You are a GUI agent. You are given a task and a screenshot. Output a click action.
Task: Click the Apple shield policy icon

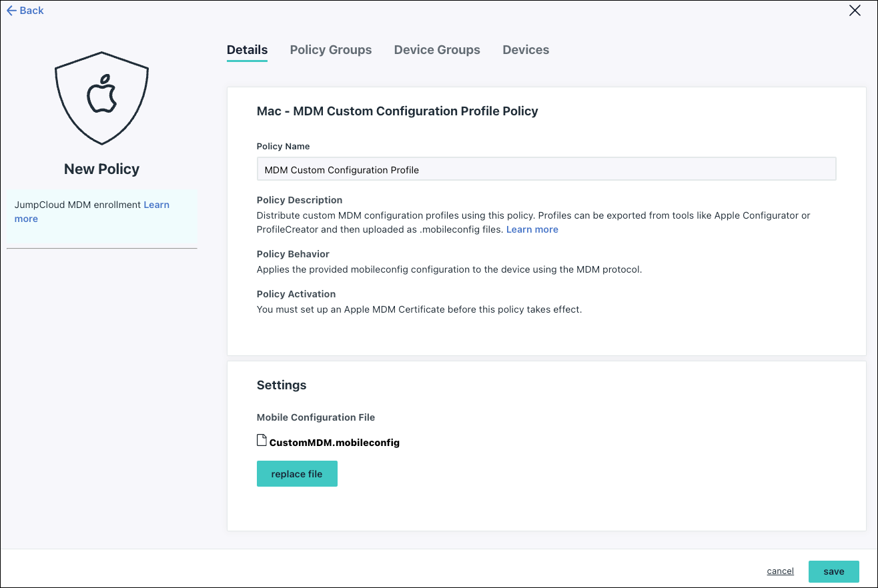[x=101, y=97]
